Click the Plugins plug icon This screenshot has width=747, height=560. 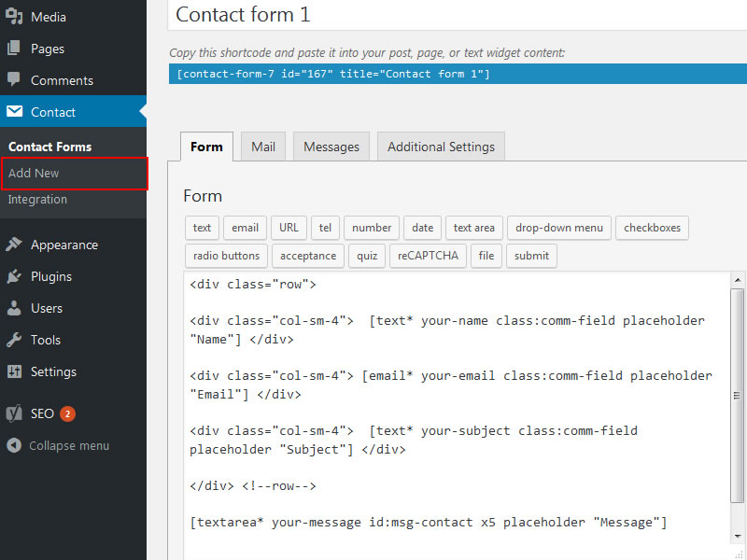pyautogui.click(x=14, y=276)
